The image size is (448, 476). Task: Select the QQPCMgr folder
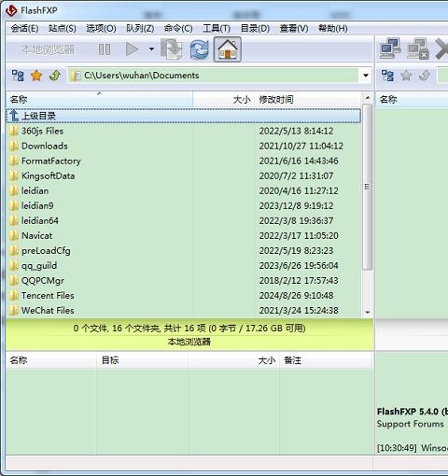pos(184,280)
